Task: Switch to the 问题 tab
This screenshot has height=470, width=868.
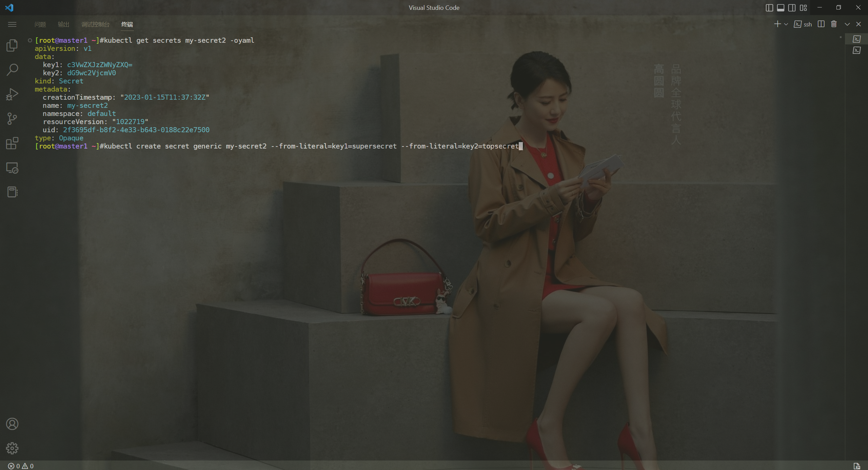Action: click(40, 24)
